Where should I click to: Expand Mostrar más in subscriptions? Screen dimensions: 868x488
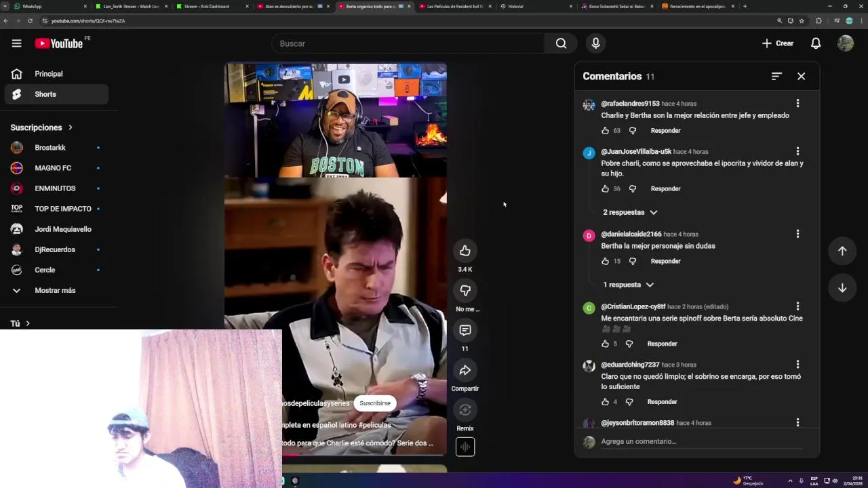point(55,290)
